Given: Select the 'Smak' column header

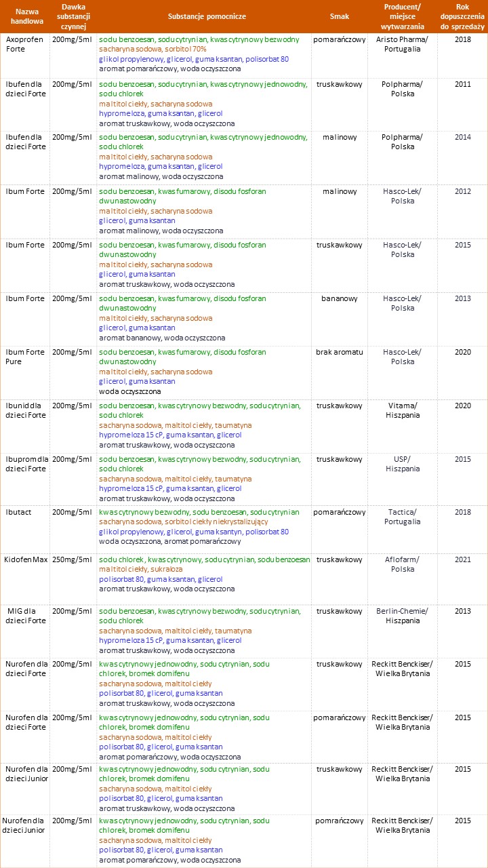Looking at the screenshot, I should [x=339, y=16].
